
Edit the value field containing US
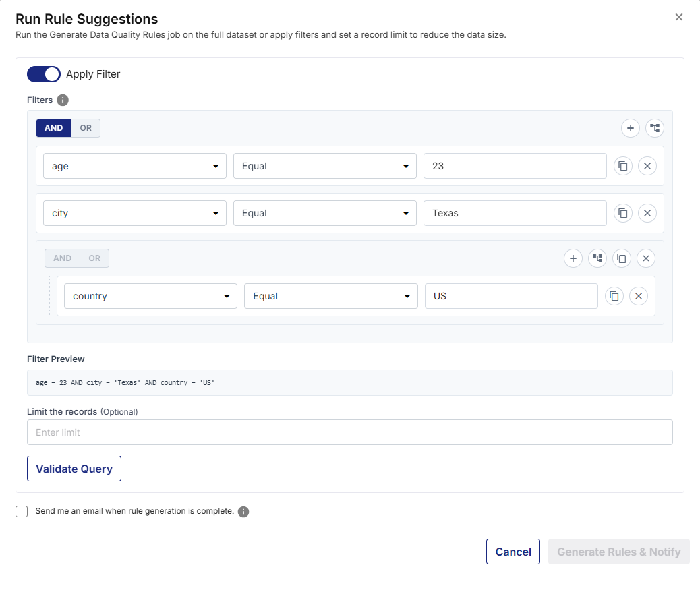[511, 296]
